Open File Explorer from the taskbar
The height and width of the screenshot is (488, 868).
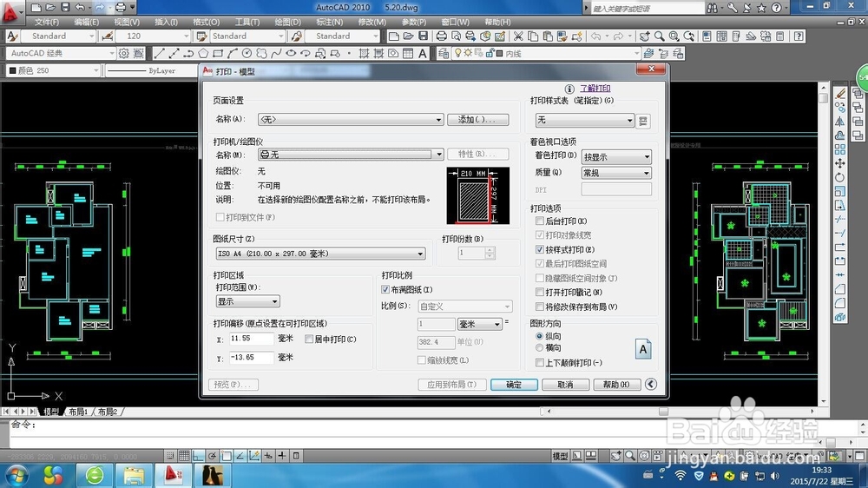coord(134,475)
